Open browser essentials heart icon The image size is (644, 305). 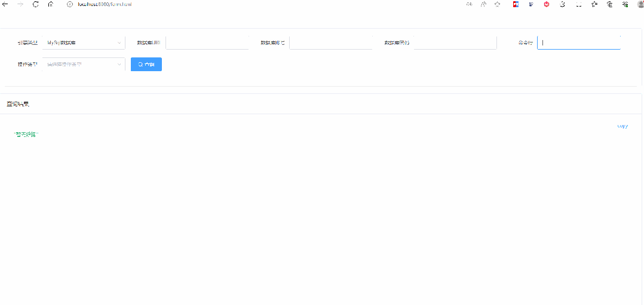point(625,5)
